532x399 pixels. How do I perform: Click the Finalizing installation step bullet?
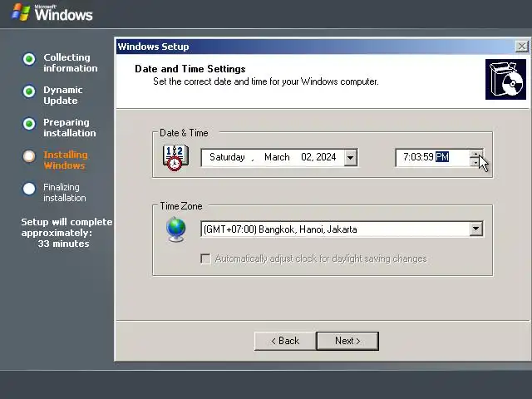[x=29, y=189]
